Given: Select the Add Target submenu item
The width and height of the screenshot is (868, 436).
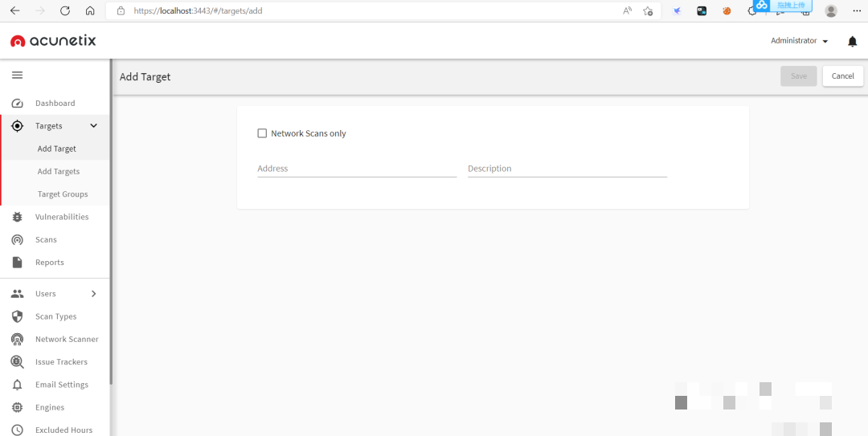Looking at the screenshot, I should pyautogui.click(x=55, y=149).
